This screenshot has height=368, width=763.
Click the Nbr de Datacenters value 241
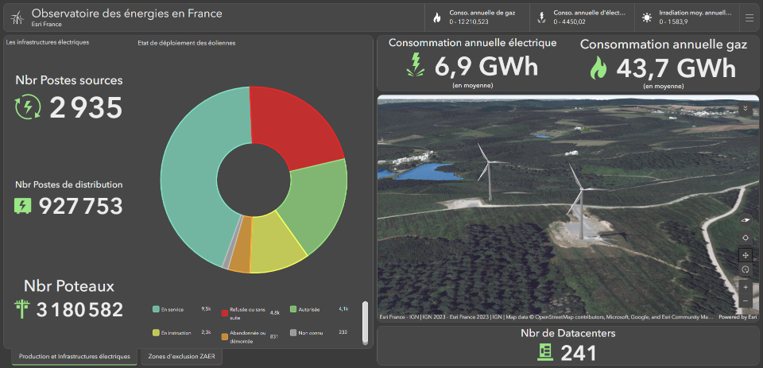579,353
